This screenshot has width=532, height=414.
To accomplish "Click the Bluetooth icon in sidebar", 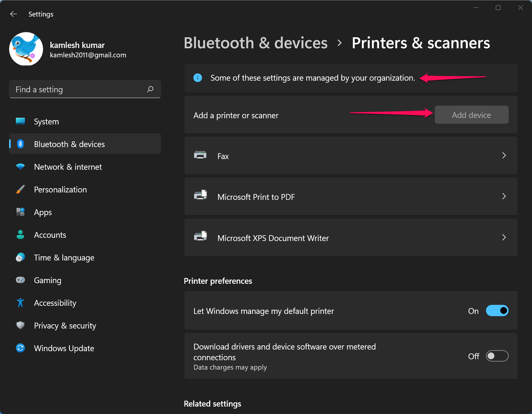I will click(x=20, y=144).
